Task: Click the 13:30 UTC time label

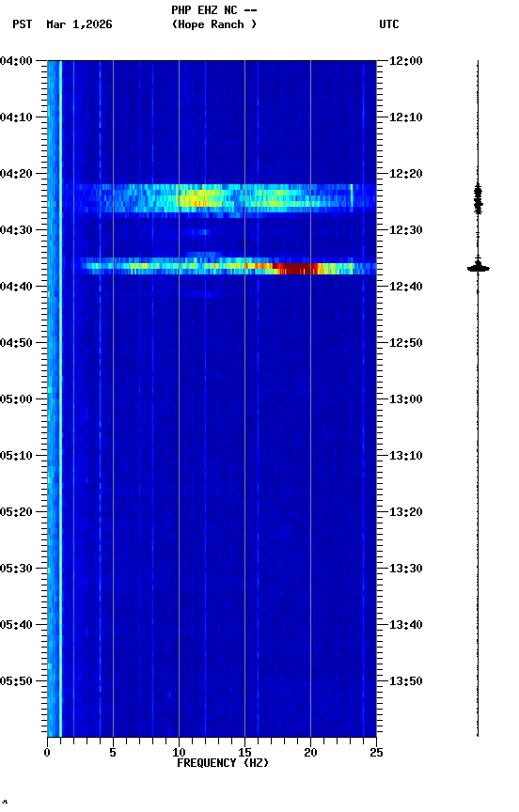Action: 406,569
